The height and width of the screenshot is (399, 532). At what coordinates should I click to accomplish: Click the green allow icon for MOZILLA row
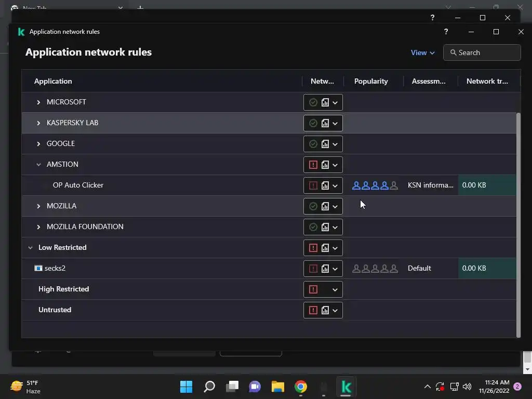(x=313, y=206)
